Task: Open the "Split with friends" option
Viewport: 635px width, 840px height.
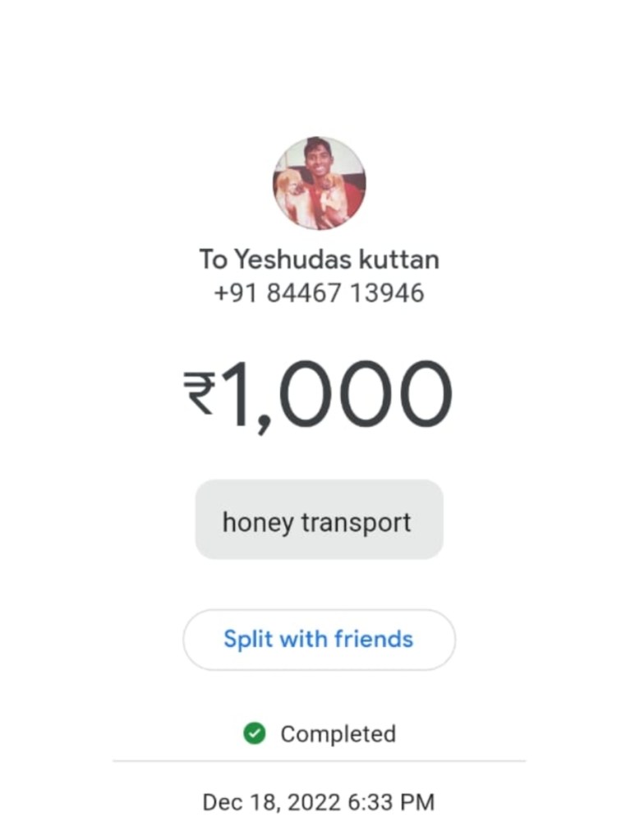Action: [319, 639]
